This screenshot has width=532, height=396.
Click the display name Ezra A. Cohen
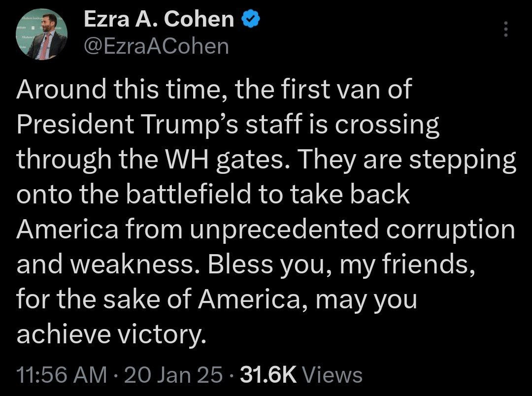pos(159,20)
